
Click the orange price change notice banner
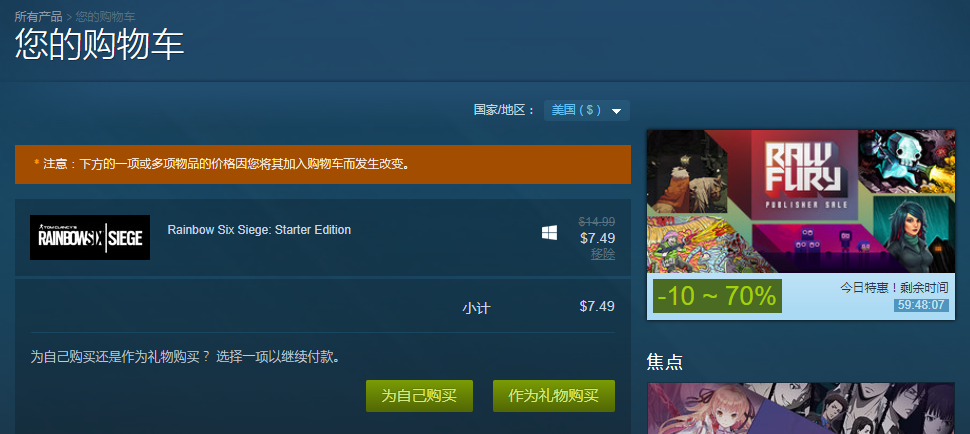[x=323, y=164]
